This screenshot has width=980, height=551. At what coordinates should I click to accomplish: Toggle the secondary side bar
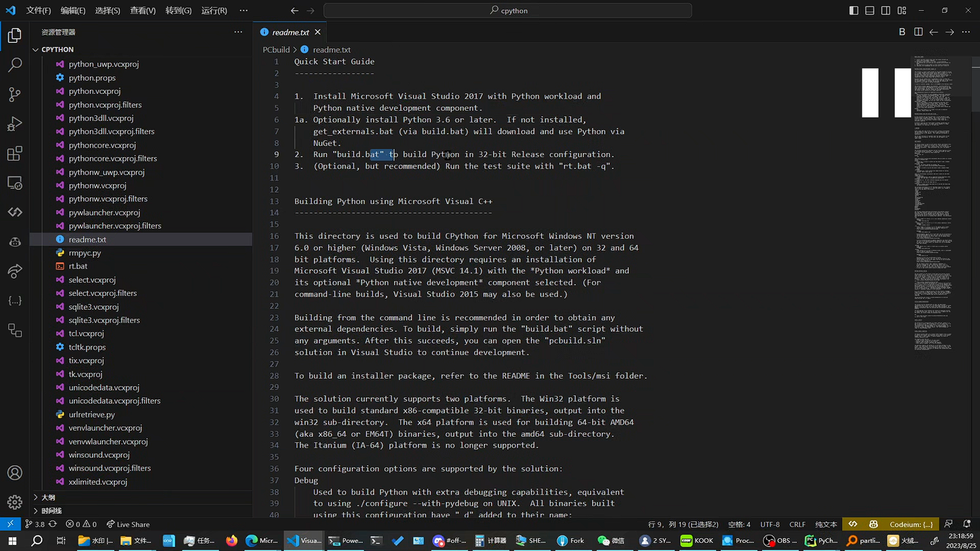point(885,10)
